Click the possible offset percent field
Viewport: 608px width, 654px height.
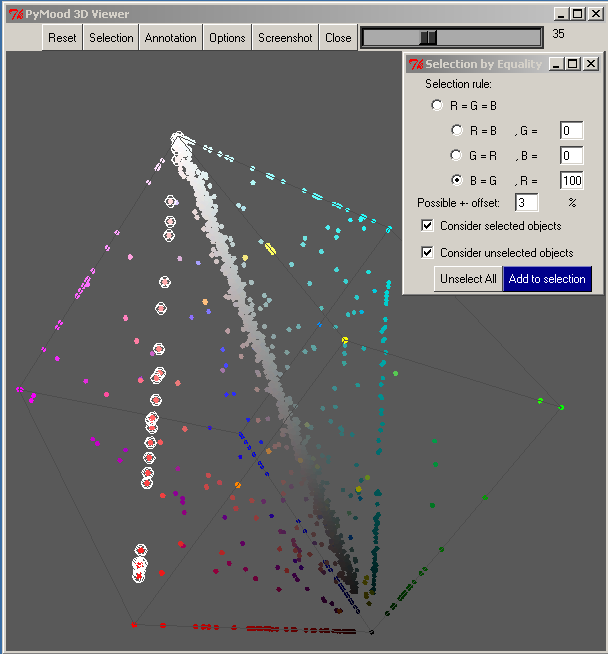pos(526,203)
